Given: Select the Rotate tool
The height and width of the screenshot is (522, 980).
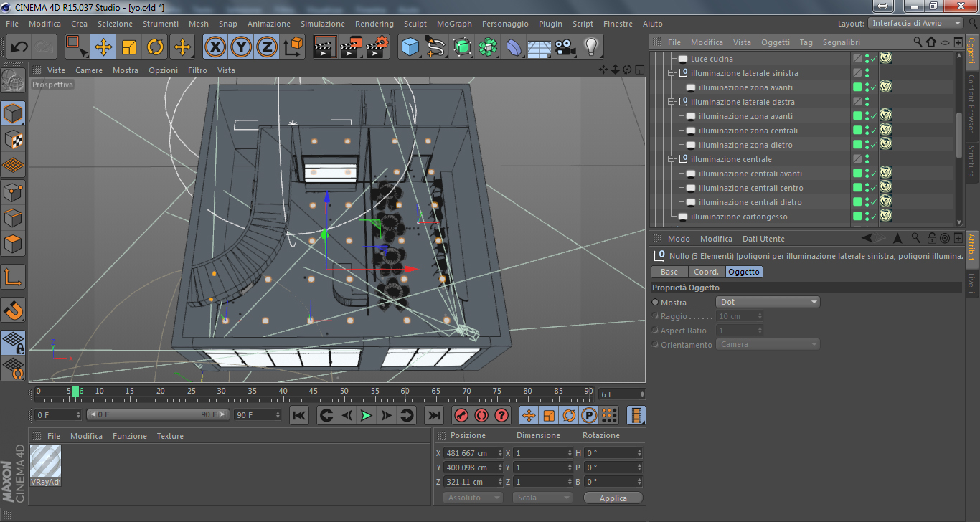Looking at the screenshot, I should (x=155, y=47).
